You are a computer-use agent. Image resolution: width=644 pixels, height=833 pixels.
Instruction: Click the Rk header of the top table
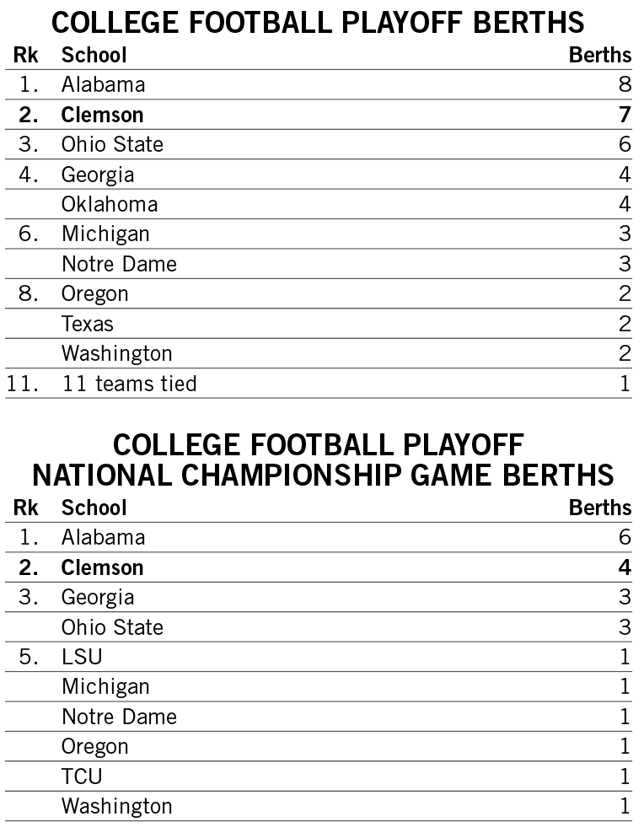pyautogui.click(x=24, y=56)
